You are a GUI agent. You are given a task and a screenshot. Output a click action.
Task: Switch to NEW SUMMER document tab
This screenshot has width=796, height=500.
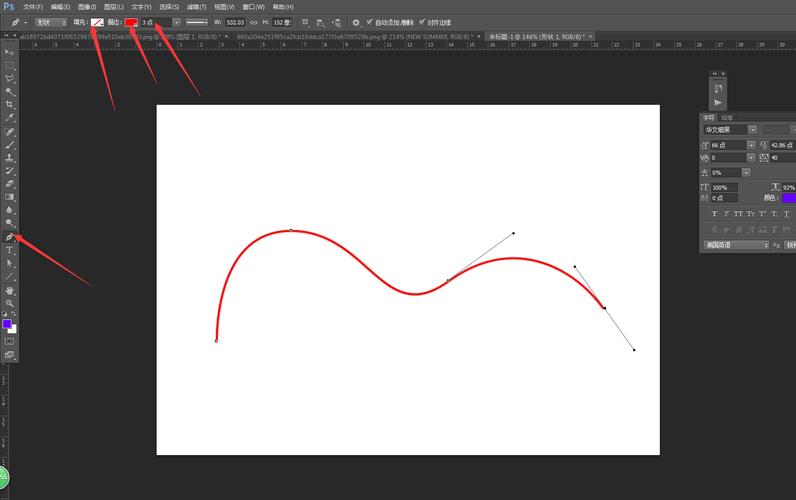[x=357, y=37]
